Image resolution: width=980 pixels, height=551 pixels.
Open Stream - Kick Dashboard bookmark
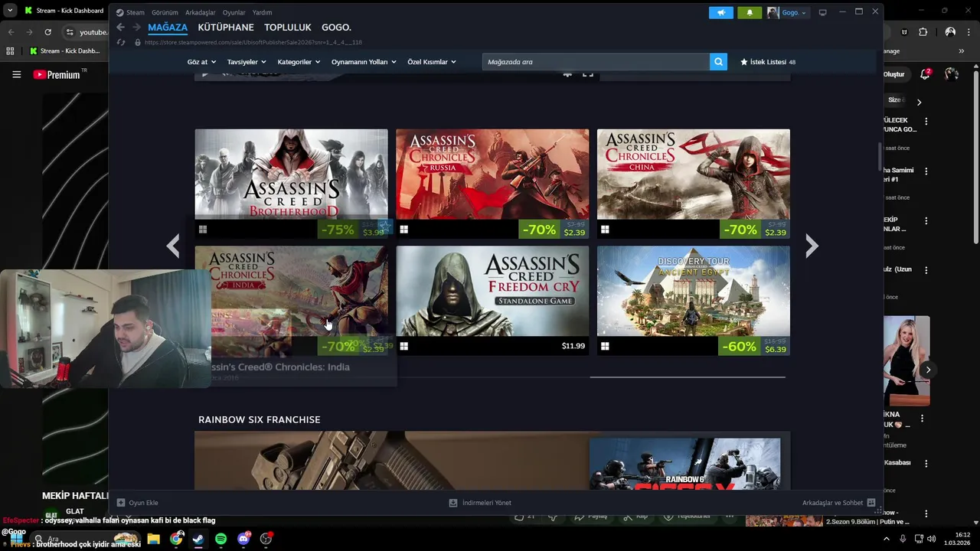[x=65, y=51]
